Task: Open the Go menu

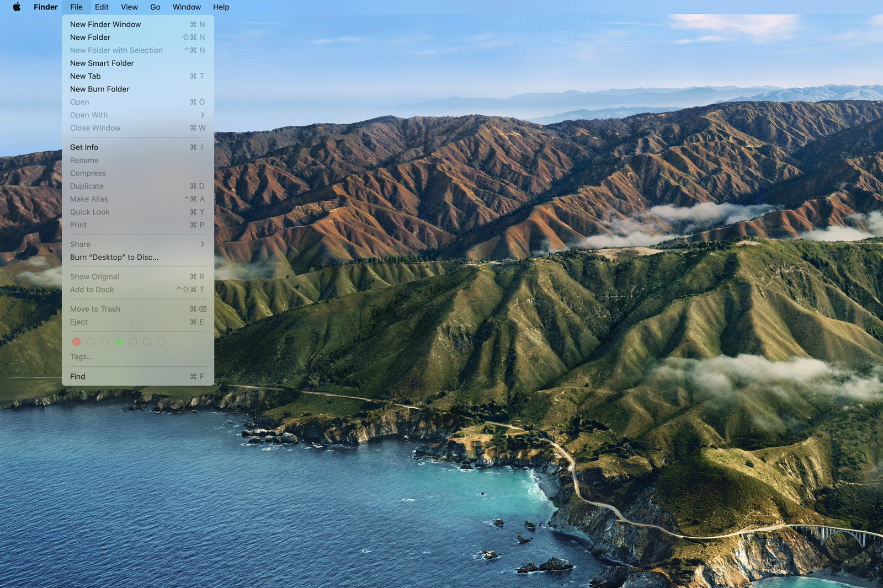Action: click(155, 7)
